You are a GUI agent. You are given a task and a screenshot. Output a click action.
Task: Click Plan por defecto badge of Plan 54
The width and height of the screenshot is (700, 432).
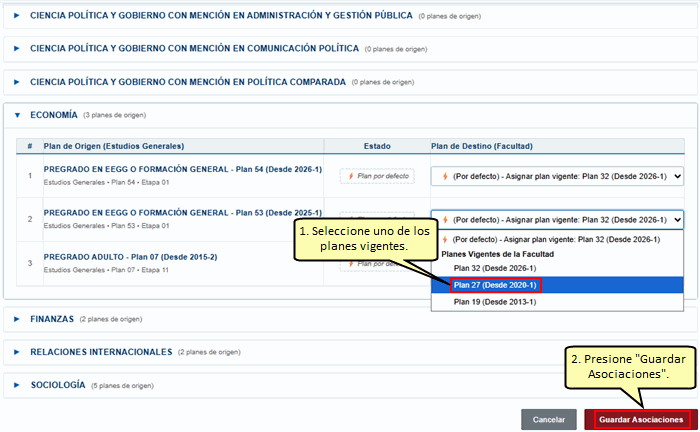tap(377, 176)
